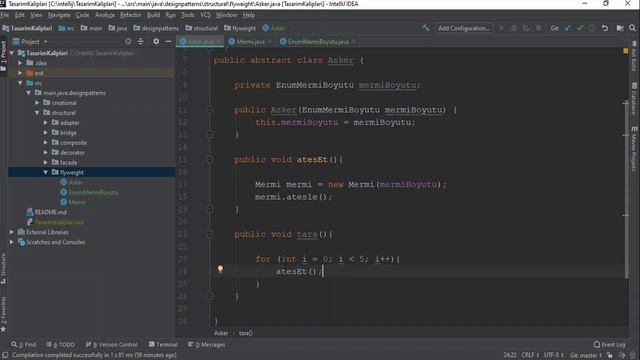The width and height of the screenshot is (640, 360).
Task: Expand the creational folder in tree
Action: 37,102
